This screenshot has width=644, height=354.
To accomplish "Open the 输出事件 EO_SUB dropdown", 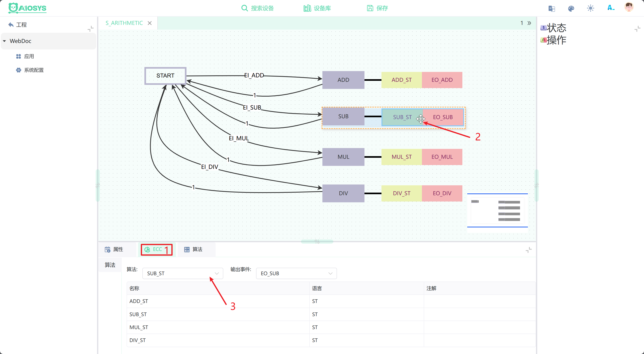I will point(296,273).
